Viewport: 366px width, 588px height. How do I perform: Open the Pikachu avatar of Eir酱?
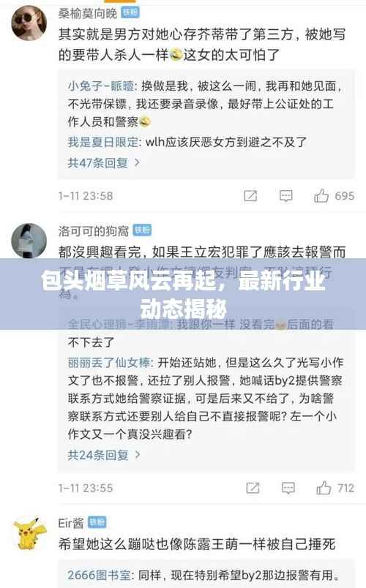pos(29,532)
